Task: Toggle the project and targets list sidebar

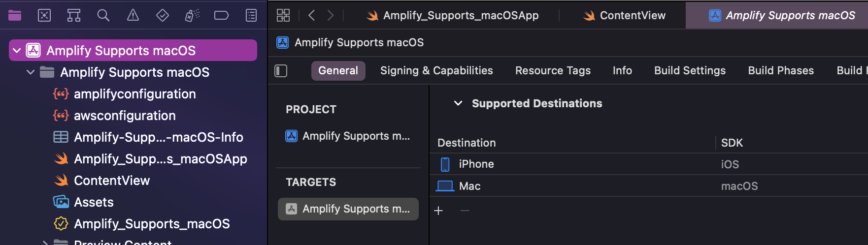Action: [x=281, y=71]
